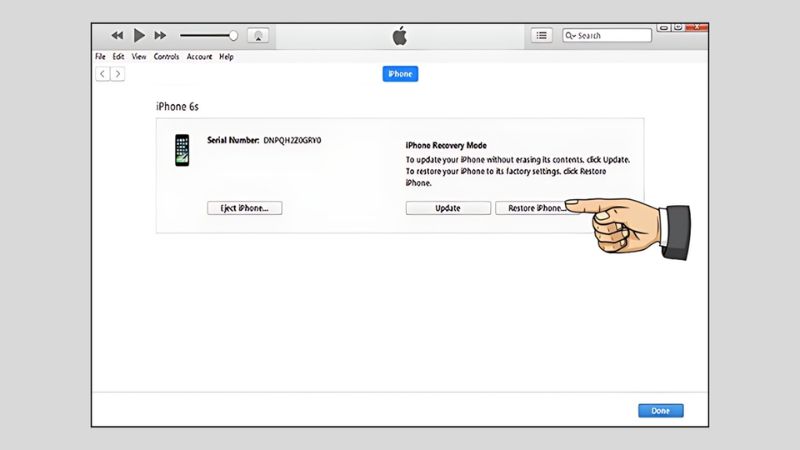The image size is (800, 450).
Task: Go back with the left chevron
Action: point(103,74)
